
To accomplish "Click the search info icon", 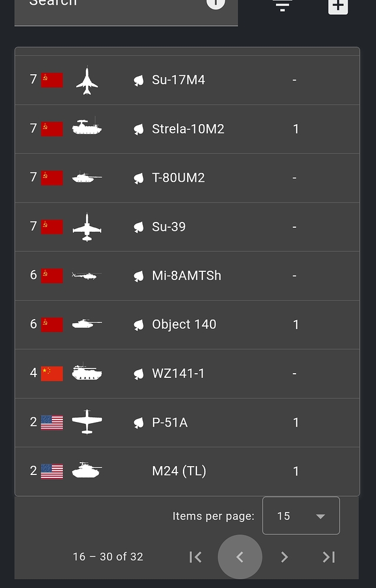I will [x=215, y=3].
